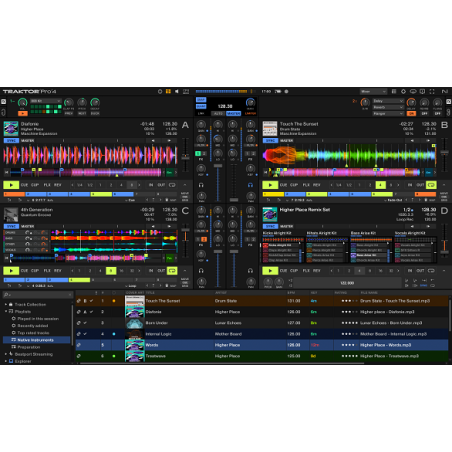Turn off the Delay effect ON button
This screenshot has width=452, height=452.
411,114
